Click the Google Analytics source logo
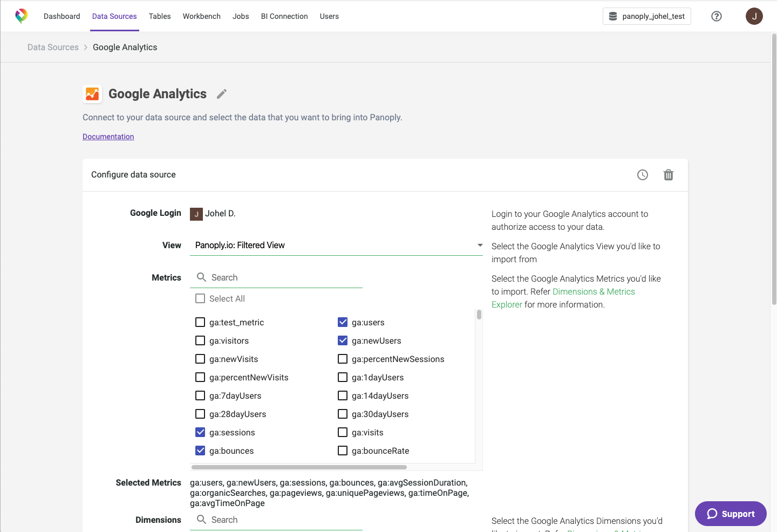Viewport: 777px width, 532px height. click(x=92, y=94)
